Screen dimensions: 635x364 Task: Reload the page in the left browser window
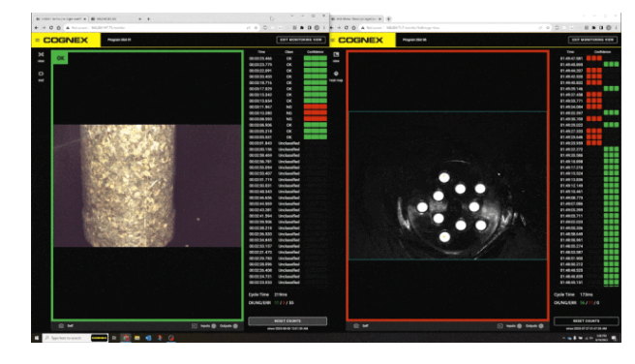(51, 27)
